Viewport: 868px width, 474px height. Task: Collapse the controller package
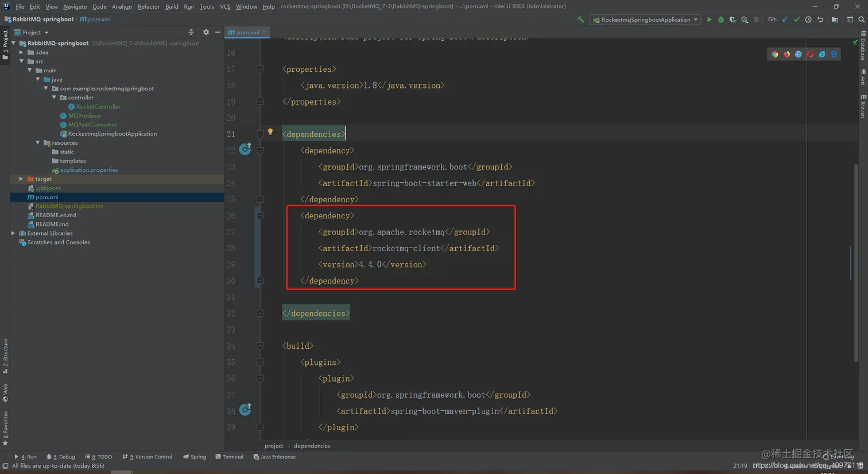pos(55,98)
